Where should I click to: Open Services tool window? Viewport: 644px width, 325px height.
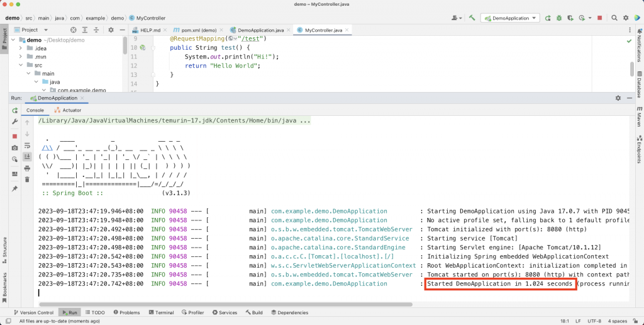click(x=225, y=312)
